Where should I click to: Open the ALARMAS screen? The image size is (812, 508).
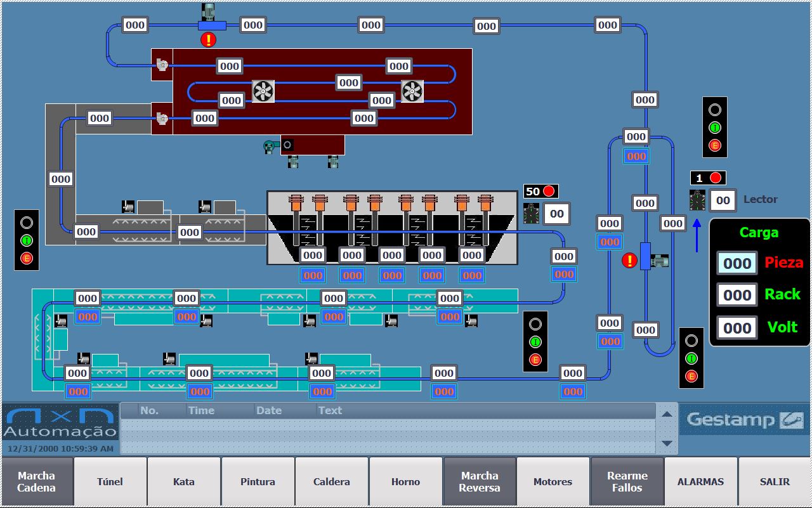pyautogui.click(x=700, y=482)
